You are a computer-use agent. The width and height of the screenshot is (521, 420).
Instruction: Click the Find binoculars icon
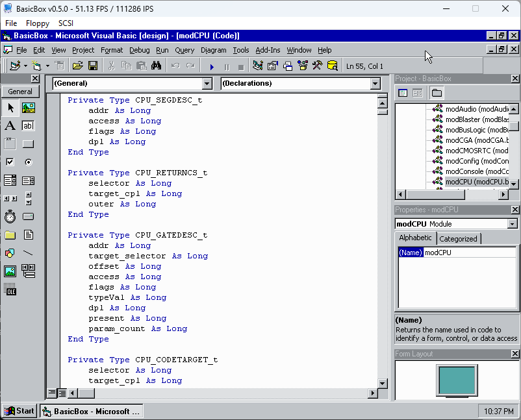156,66
